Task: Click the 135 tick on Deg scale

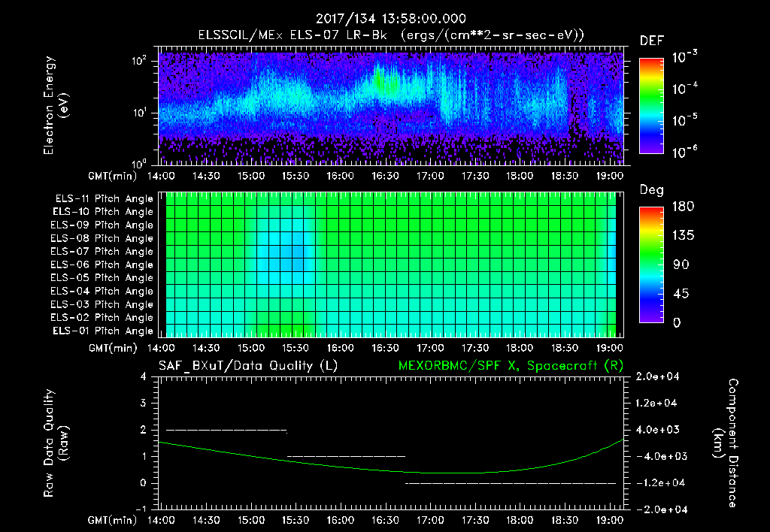Action: pos(683,236)
